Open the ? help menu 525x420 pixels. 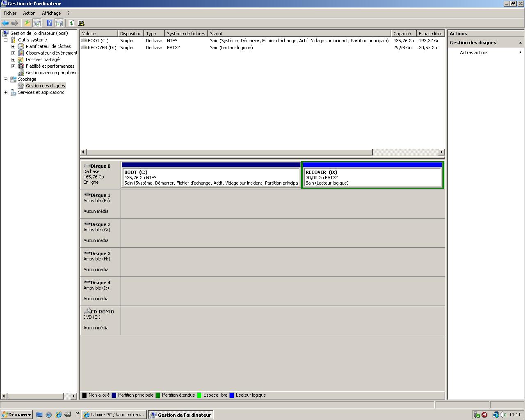pos(68,13)
